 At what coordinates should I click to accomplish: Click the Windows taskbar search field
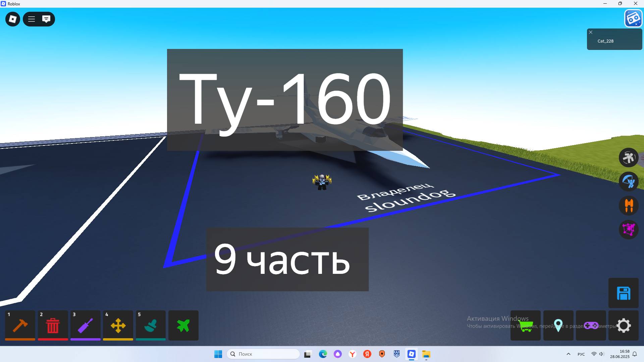[x=263, y=354]
